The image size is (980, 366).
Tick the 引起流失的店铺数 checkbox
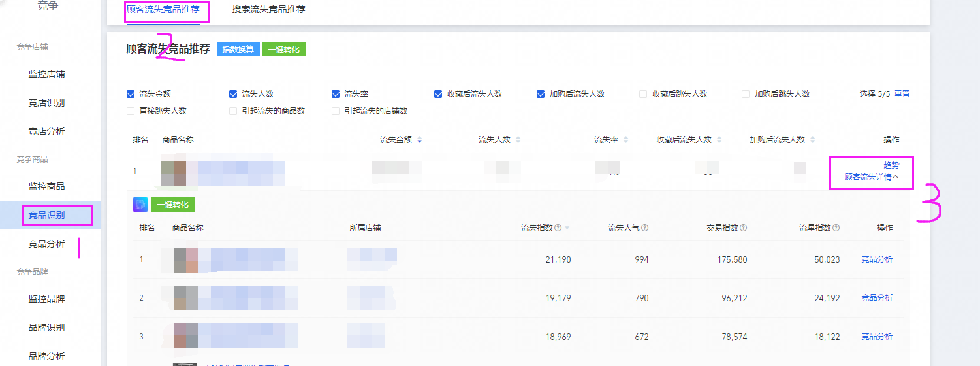point(336,111)
